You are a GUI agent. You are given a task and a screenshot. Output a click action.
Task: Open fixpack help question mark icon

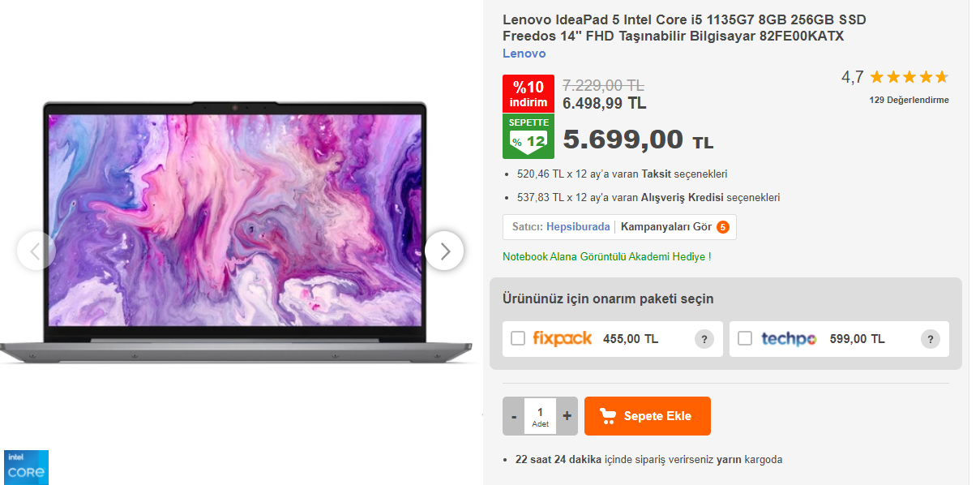click(x=704, y=339)
